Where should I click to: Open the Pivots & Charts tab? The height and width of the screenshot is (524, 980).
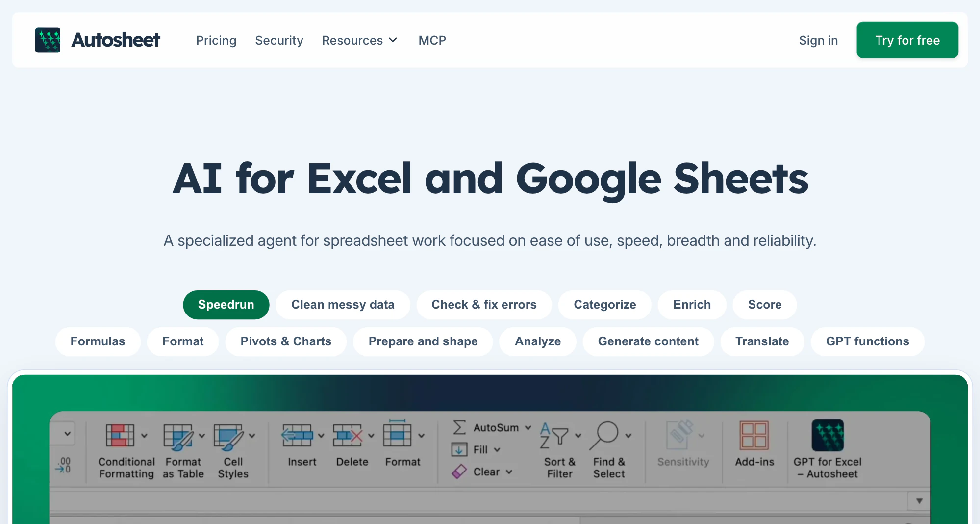coord(286,341)
